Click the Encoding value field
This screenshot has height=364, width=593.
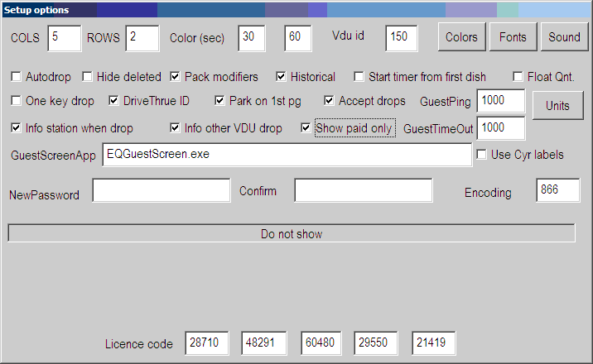click(557, 190)
